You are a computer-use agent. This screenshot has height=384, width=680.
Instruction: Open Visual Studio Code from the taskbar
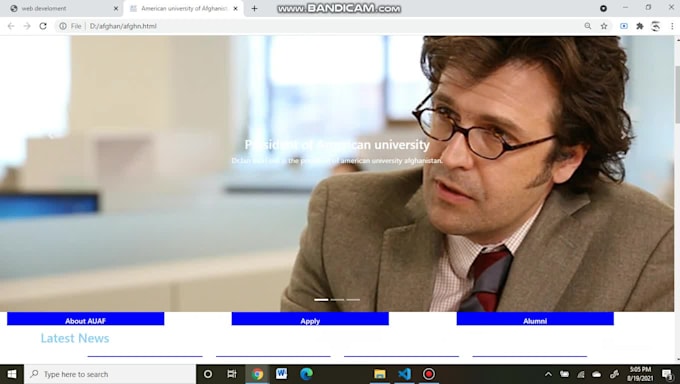click(x=404, y=374)
